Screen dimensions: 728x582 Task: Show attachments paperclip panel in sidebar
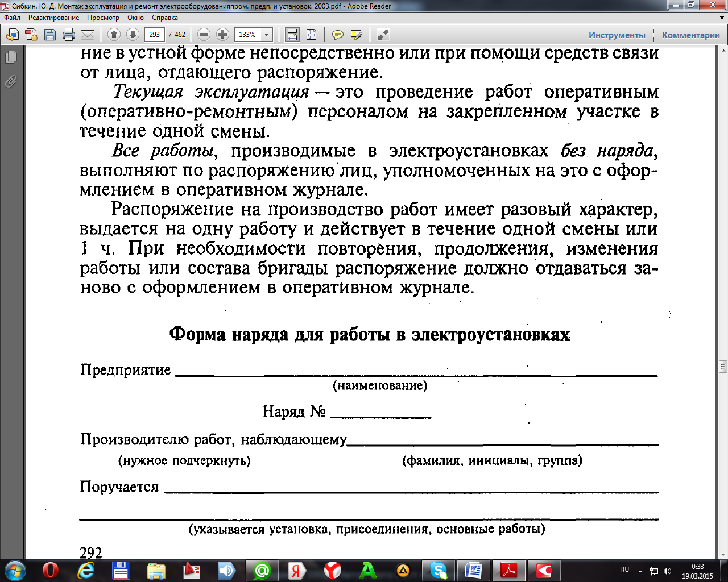(x=11, y=81)
